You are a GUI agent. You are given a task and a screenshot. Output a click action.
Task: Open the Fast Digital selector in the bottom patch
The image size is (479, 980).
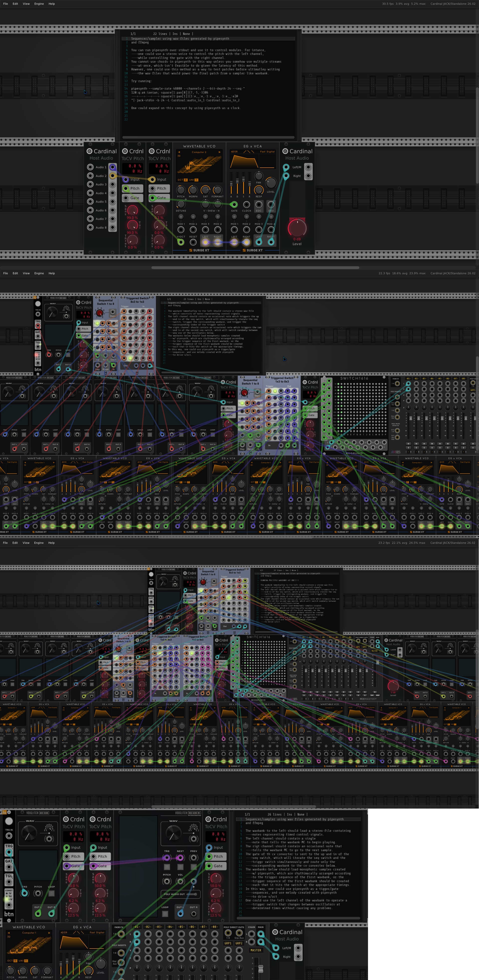(97, 932)
